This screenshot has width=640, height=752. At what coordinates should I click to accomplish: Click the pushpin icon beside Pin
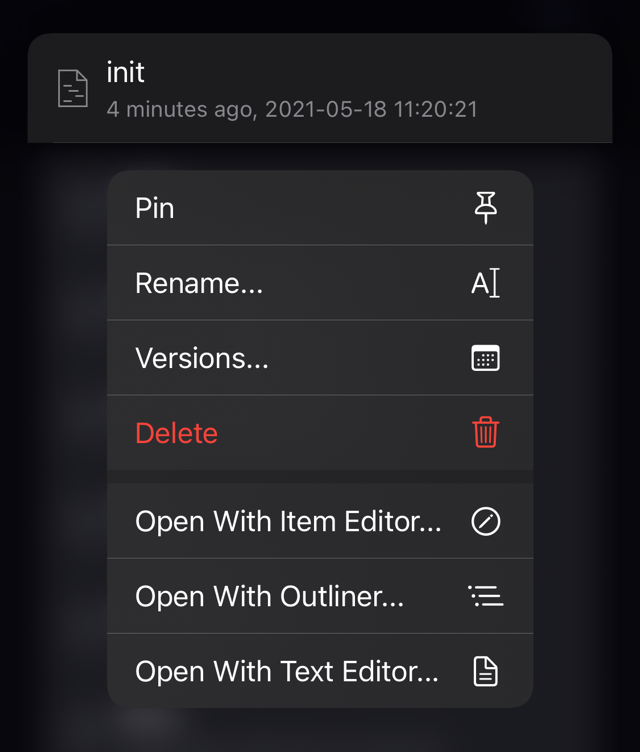(486, 208)
